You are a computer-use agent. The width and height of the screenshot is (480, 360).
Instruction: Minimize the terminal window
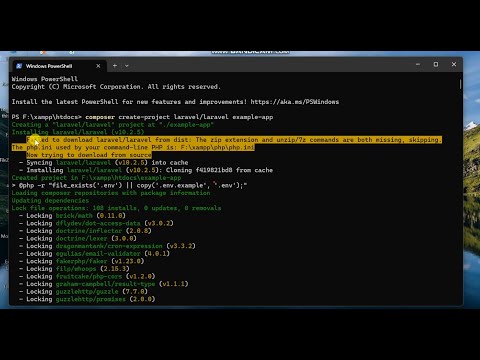[418, 64]
